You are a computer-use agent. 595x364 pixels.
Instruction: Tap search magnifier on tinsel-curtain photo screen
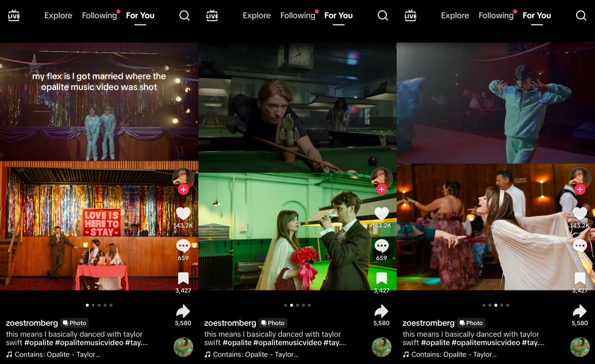(x=184, y=15)
